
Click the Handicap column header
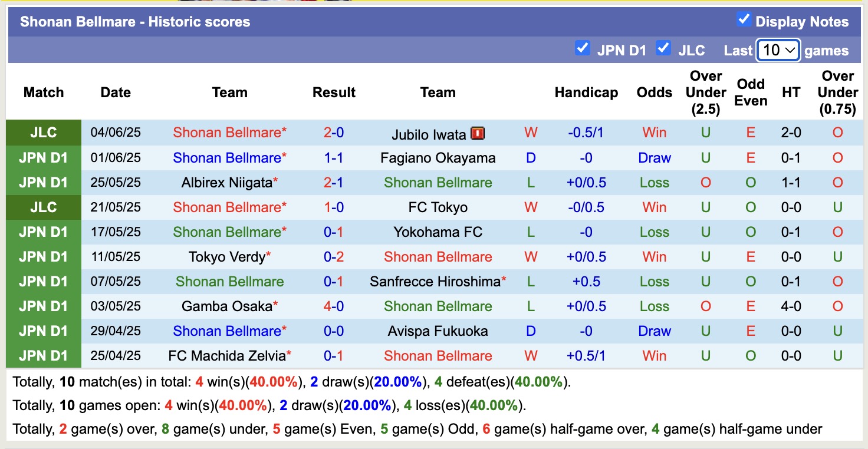pos(586,93)
